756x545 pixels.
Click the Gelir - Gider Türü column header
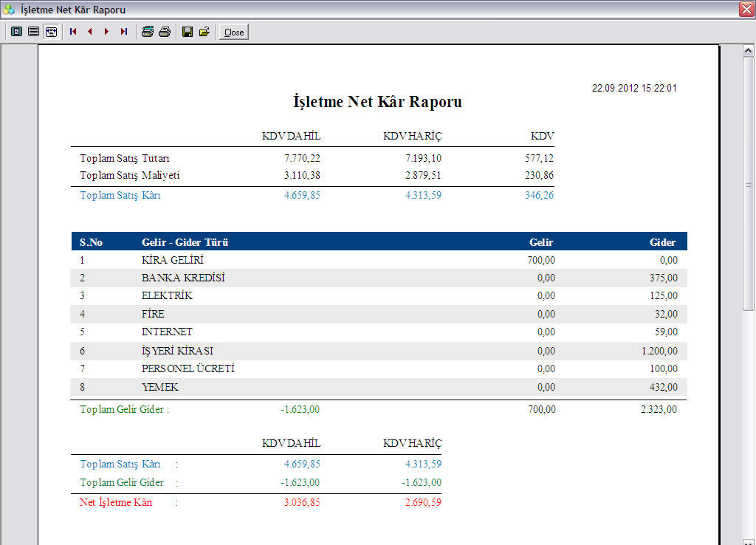185,242
